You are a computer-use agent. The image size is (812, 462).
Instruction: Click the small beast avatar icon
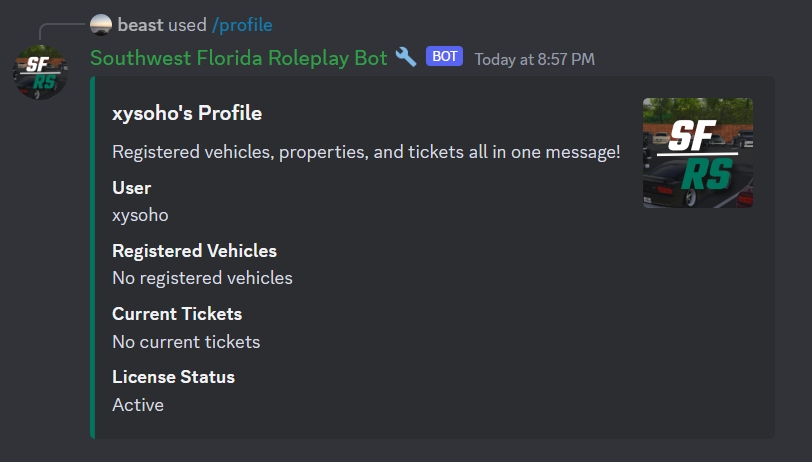[x=101, y=24]
